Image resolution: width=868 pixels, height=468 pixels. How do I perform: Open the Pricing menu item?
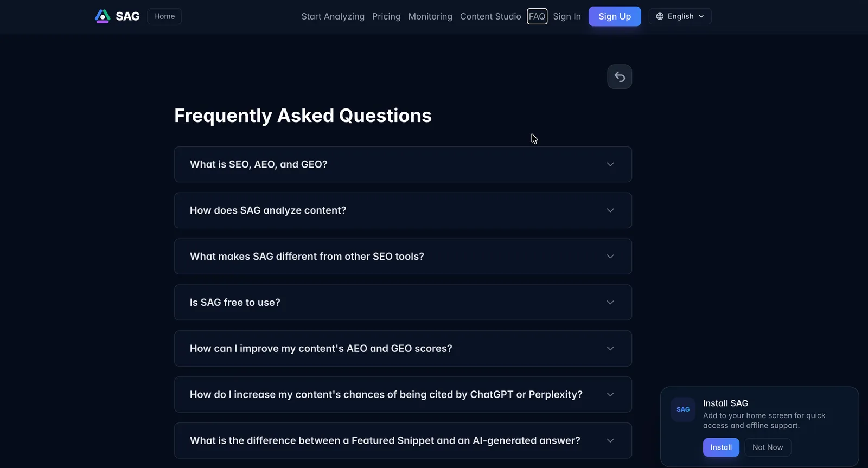pyautogui.click(x=386, y=16)
